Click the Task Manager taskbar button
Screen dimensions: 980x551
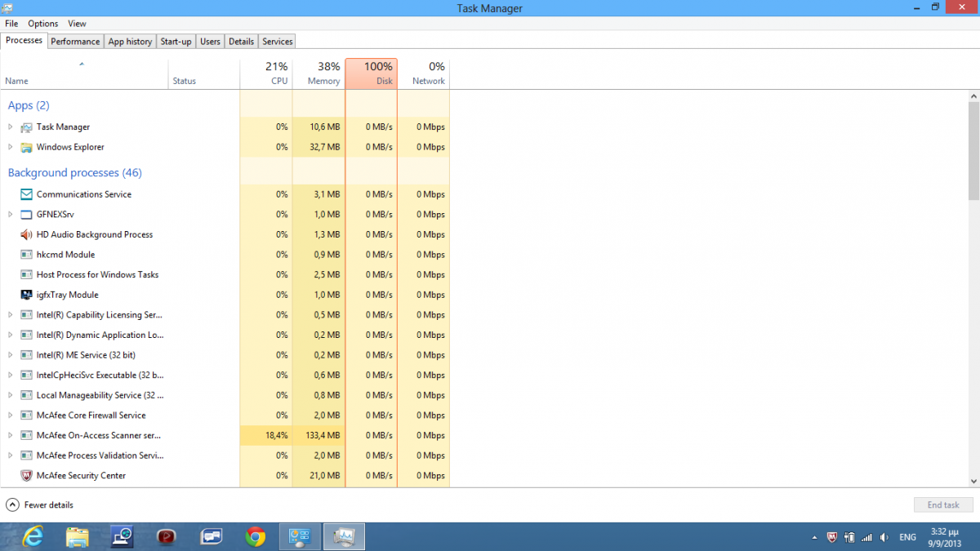(x=344, y=536)
